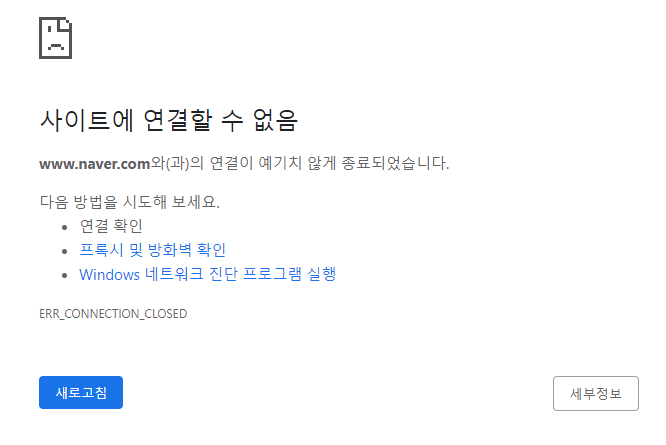Click the bullet before 연결 확인

point(65,228)
